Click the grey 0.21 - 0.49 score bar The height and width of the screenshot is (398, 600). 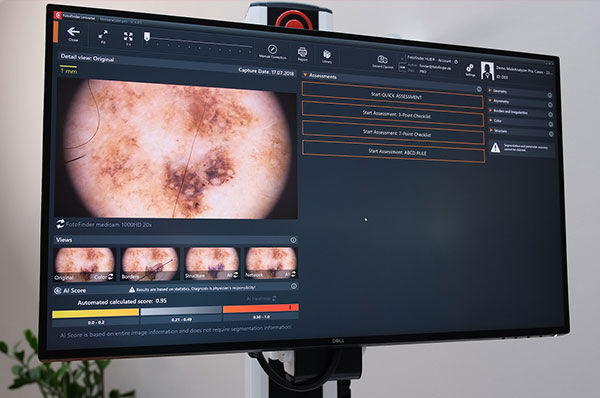click(181, 310)
